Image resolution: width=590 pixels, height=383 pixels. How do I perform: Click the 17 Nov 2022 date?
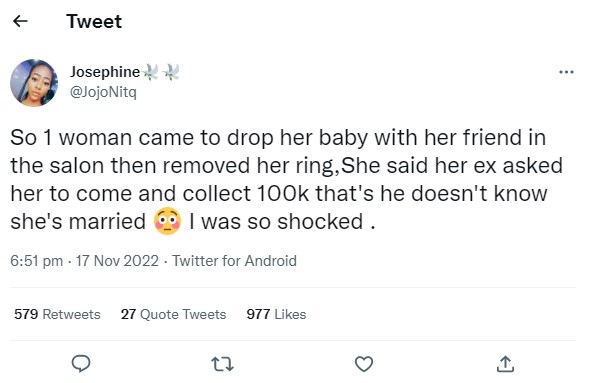117,261
